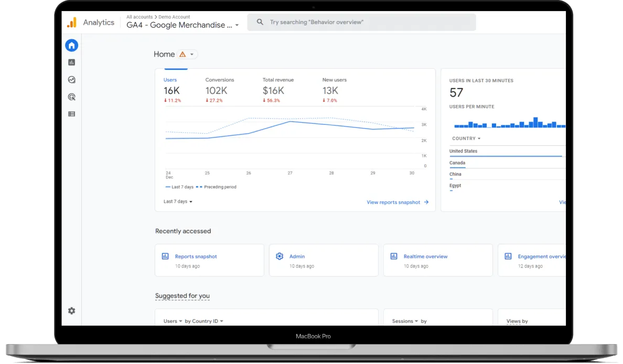Click the Home warning triangle icon
623x364 pixels.
click(x=182, y=55)
